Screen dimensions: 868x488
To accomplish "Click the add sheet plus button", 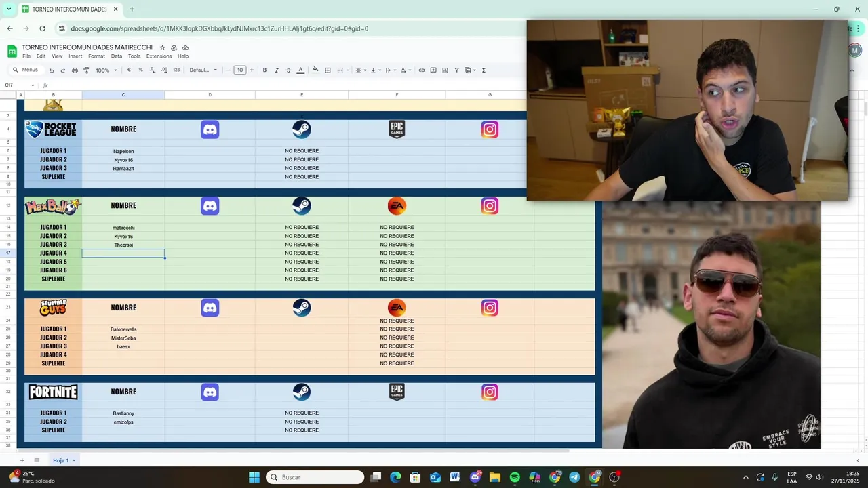I will (22, 460).
